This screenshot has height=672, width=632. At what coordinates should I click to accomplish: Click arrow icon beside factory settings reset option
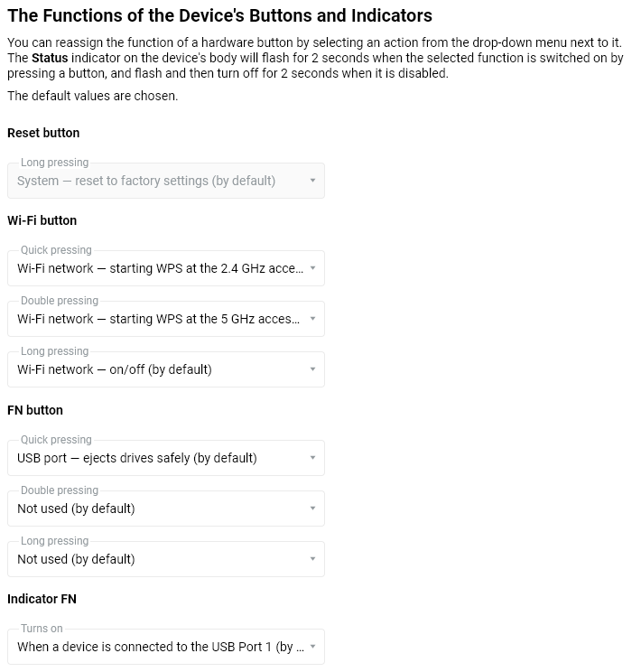(x=312, y=181)
